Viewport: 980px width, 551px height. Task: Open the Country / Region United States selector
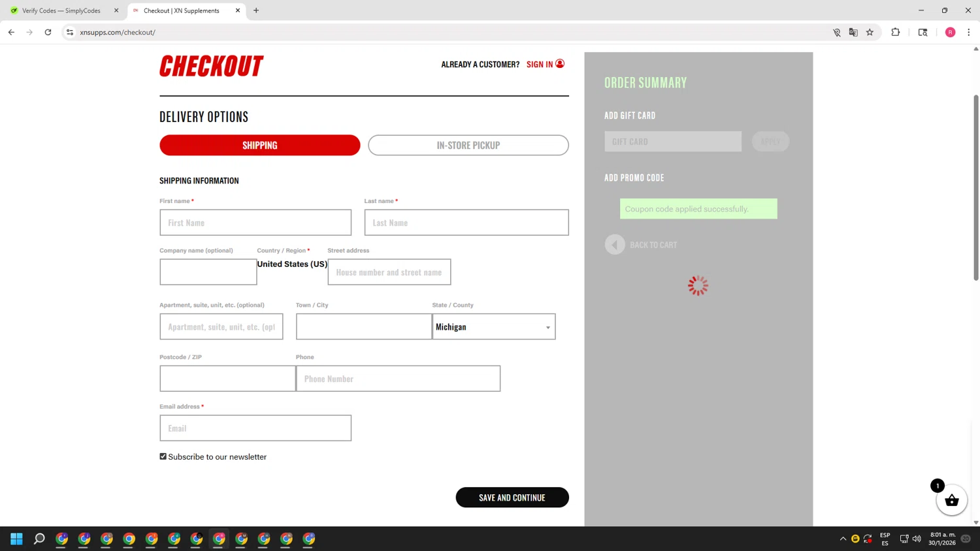click(292, 264)
